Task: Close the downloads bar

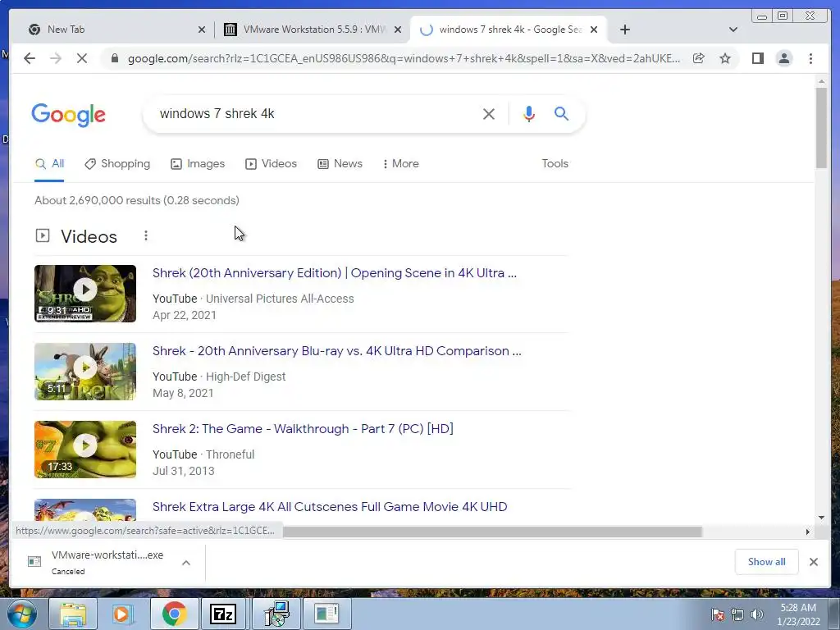Action: click(x=813, y=562)
